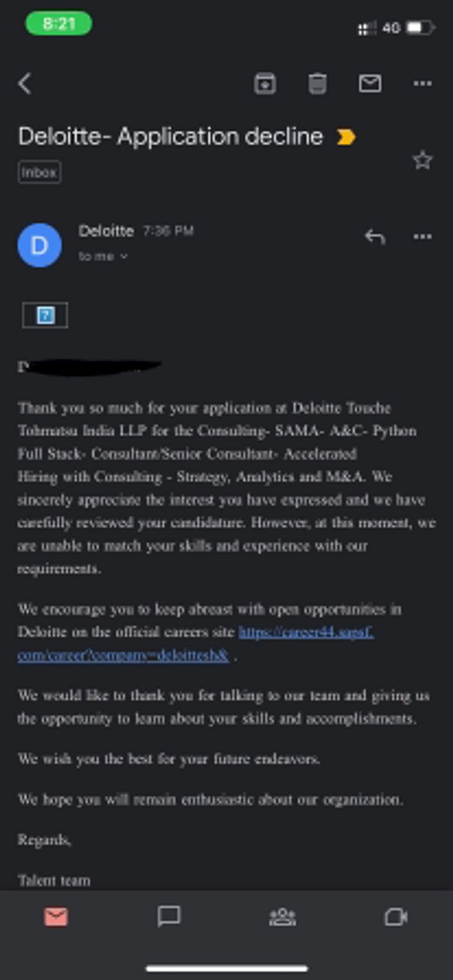Open the Meet video tab
453x980 pixels.
(x=396, y=917)
